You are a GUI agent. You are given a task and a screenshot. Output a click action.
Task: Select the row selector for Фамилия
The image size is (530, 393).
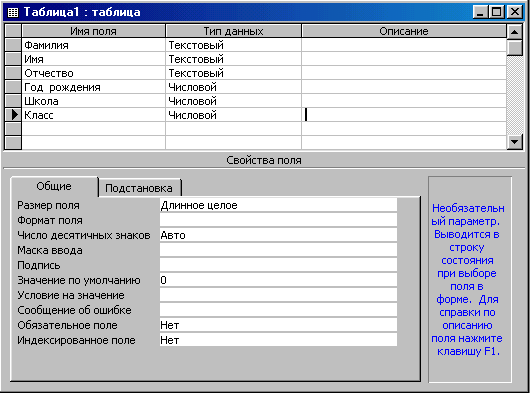(x=13, y=45)
